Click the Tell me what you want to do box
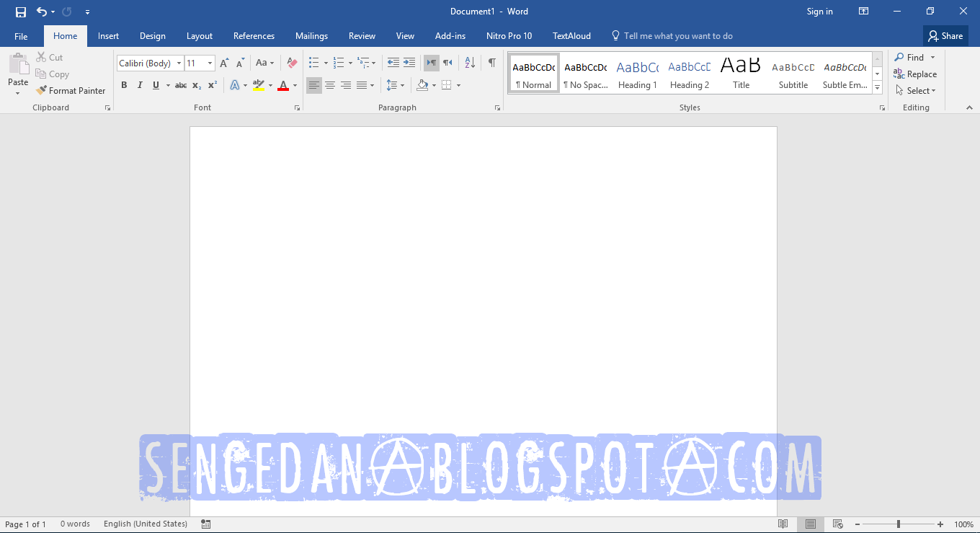Viewport: 980px width, 533px height. (x=672, y=36)
